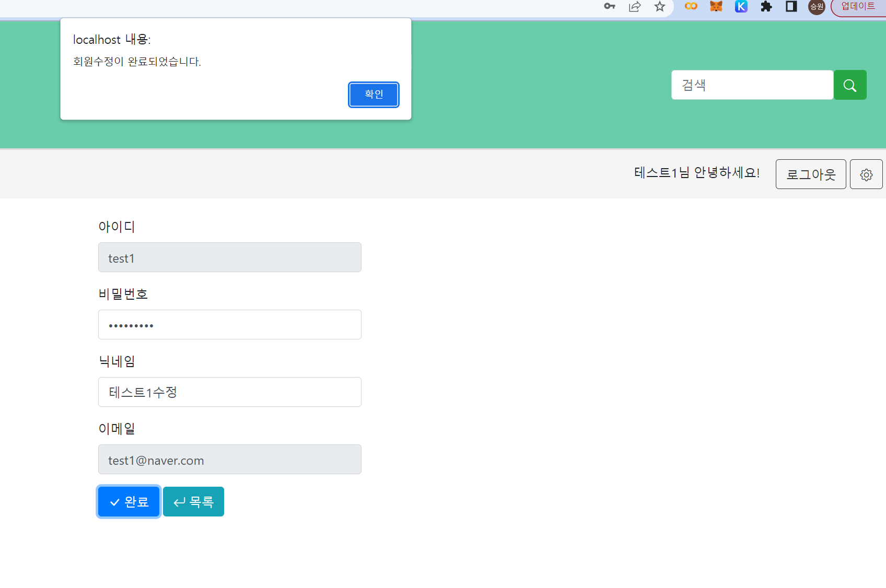
Task: Open the MetaMask extension
Action: pos(716,7)
